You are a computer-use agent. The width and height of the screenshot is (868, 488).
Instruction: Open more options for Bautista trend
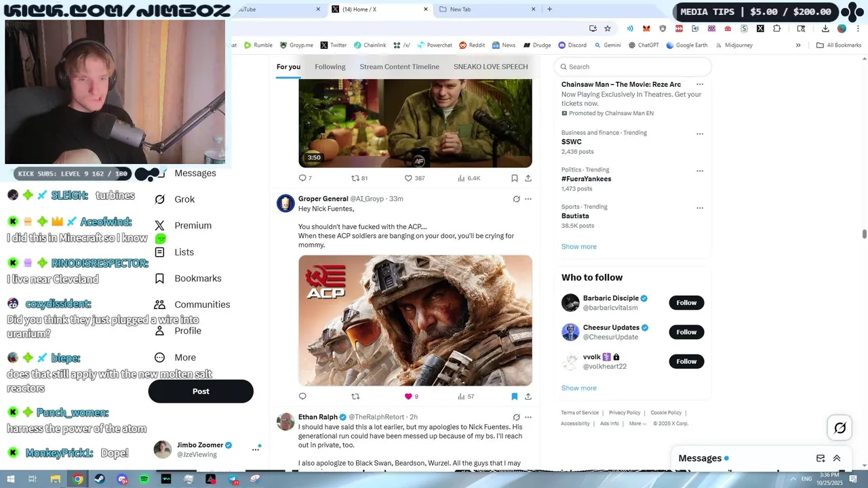pyautogui.click(x=700, y=208)
